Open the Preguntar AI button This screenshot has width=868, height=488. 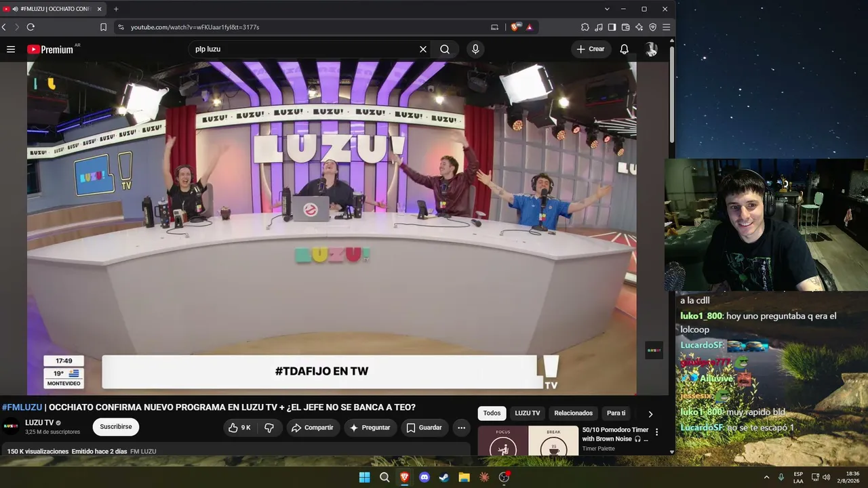pyautogui.click(x=370, y=428)
